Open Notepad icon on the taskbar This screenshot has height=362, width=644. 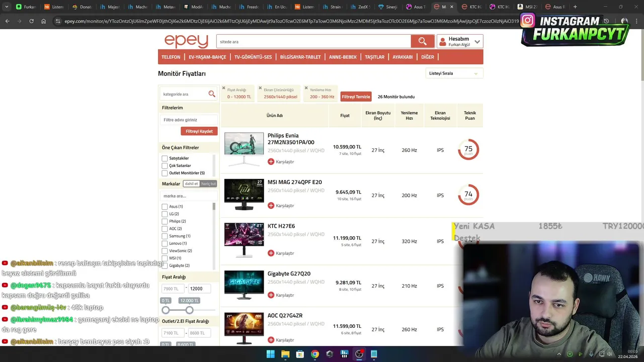tap(374, 354)
